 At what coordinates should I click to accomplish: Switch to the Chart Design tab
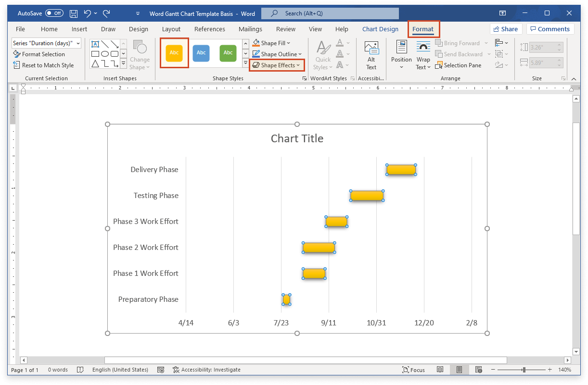380,29
